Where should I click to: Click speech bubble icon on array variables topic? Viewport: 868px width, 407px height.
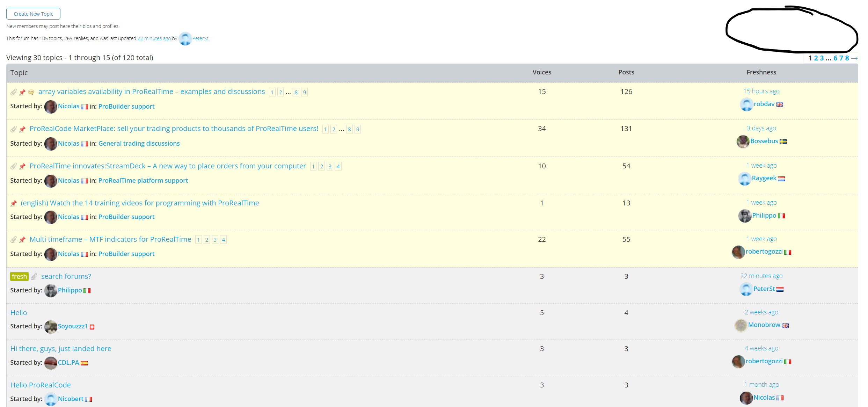coord(31,92)
